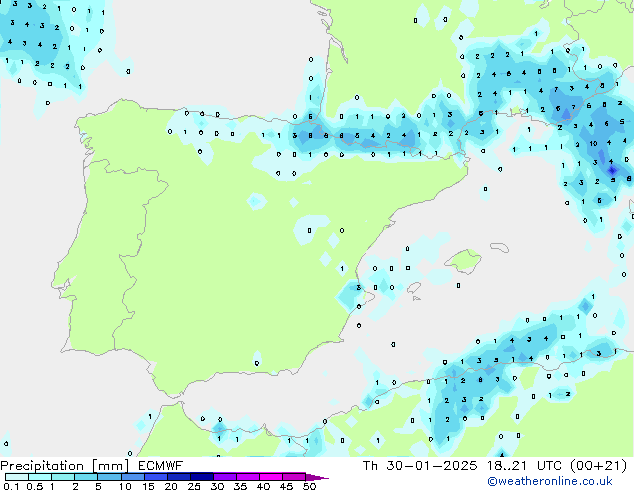Click the Mallorca island outline

click(x=463, y=261)
